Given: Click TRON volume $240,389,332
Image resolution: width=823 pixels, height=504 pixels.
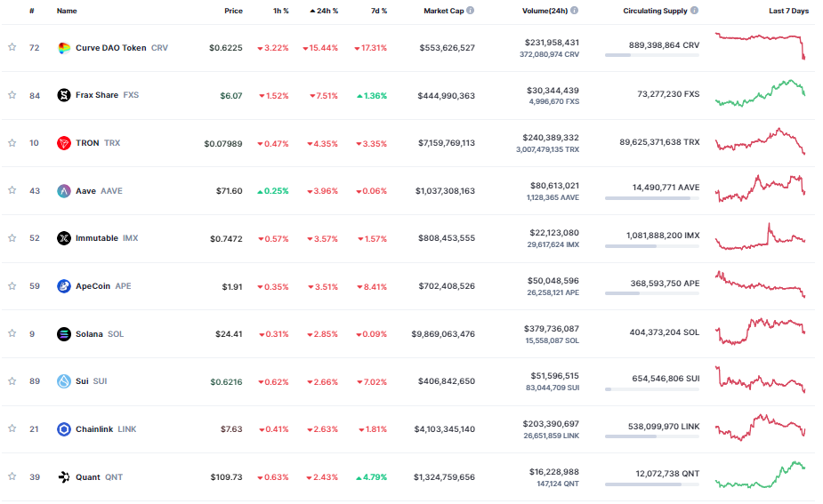Looking at the screenshot, I should pos(551,138).
